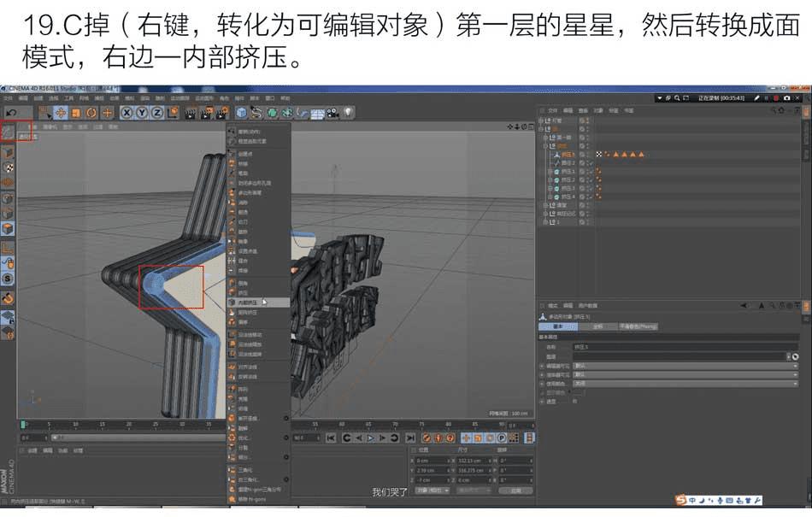812x517 pixels.
Task: Activate Polygons mode orange cube icon
Action: (8, 228)
